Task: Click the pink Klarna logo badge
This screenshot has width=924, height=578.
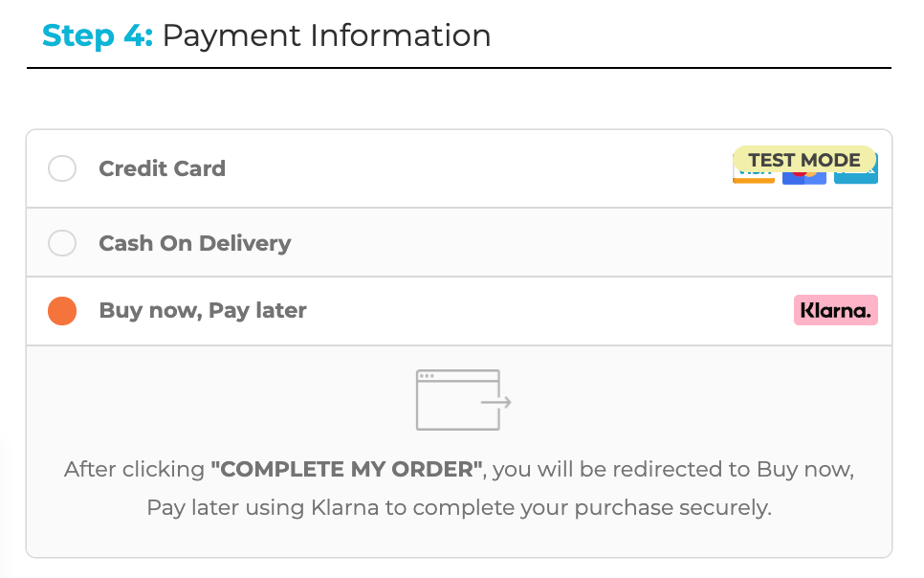Action: [x=836, y=310]
